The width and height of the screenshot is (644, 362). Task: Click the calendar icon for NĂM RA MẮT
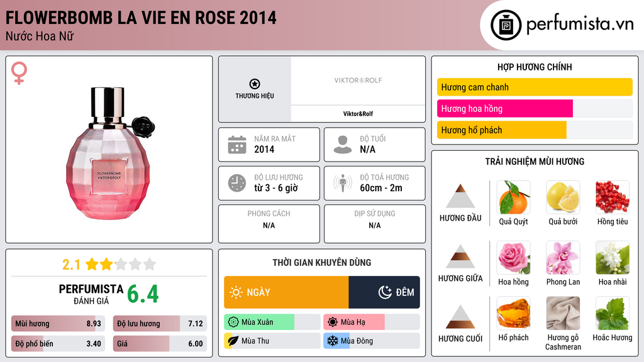tap(237, 145)
